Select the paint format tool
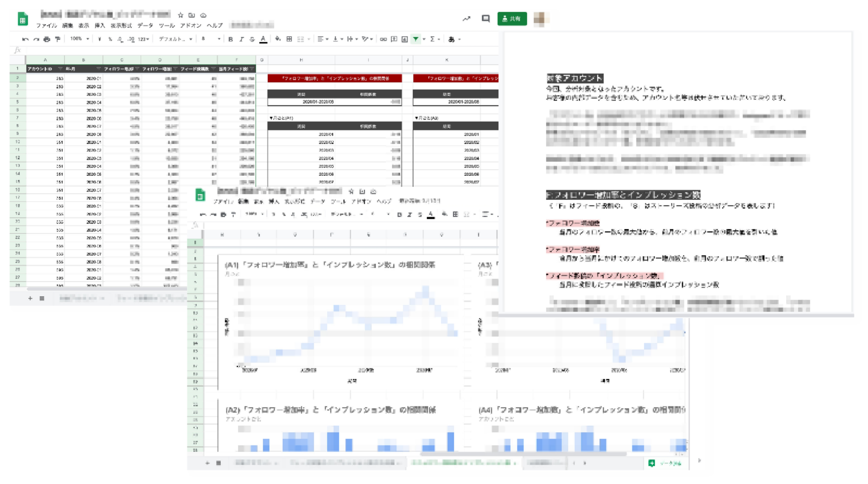This screenshot has height=484, width=868. [58, 39]
